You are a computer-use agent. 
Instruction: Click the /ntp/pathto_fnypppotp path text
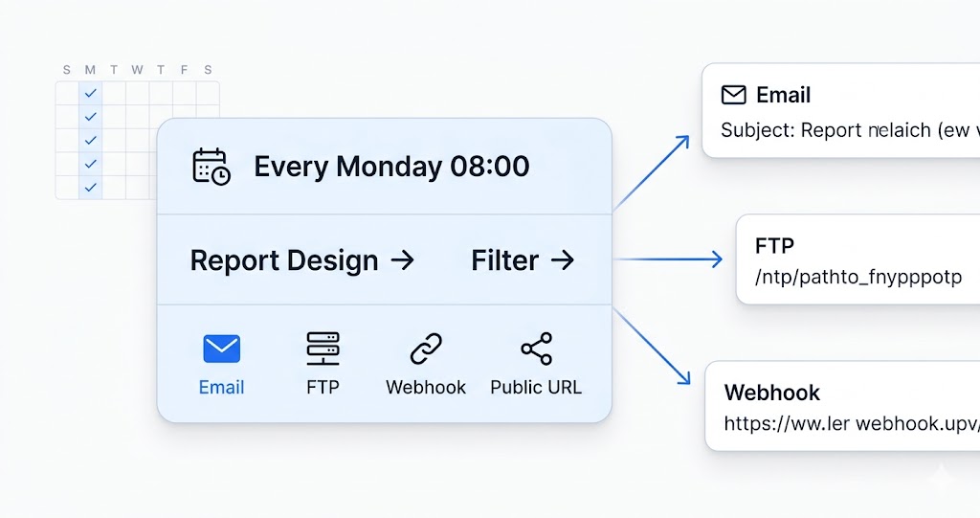(858, 277)
